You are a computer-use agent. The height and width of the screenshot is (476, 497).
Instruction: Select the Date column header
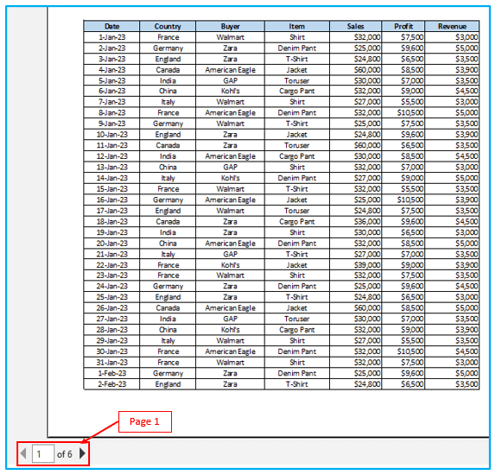tap(112, 26)
